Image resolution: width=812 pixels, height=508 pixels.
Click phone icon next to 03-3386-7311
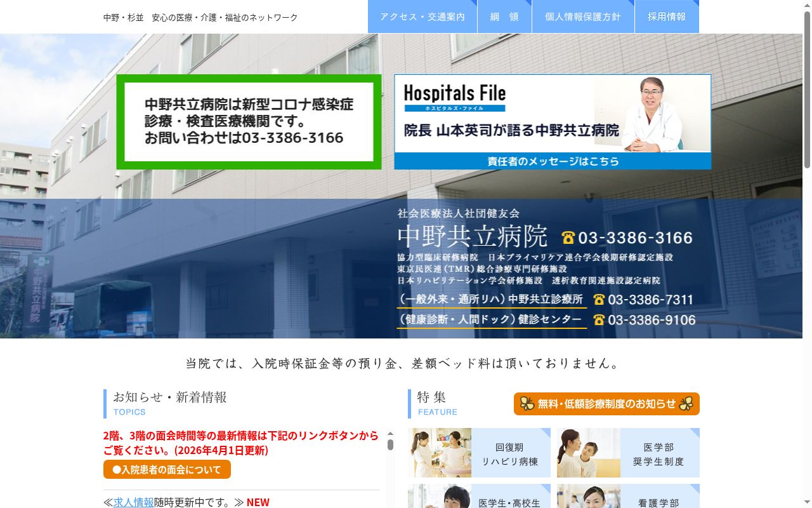(x=599, y=300)
